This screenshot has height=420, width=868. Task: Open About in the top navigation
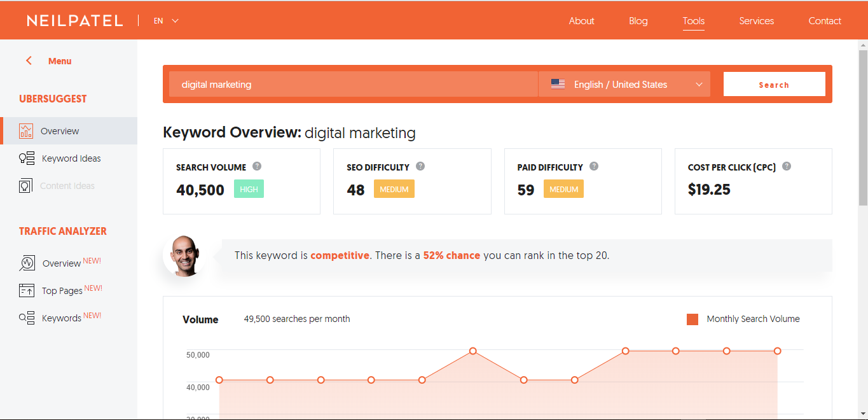[581, 20]
